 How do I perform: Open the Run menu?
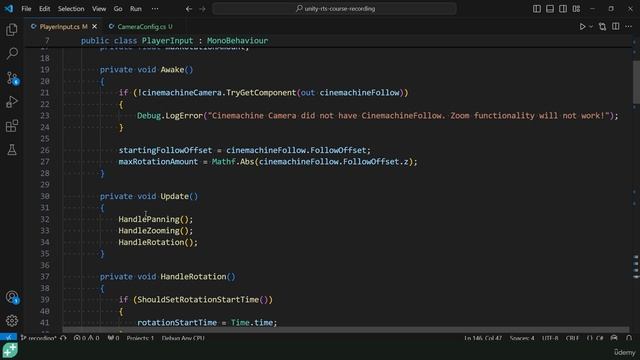point(136,9)
